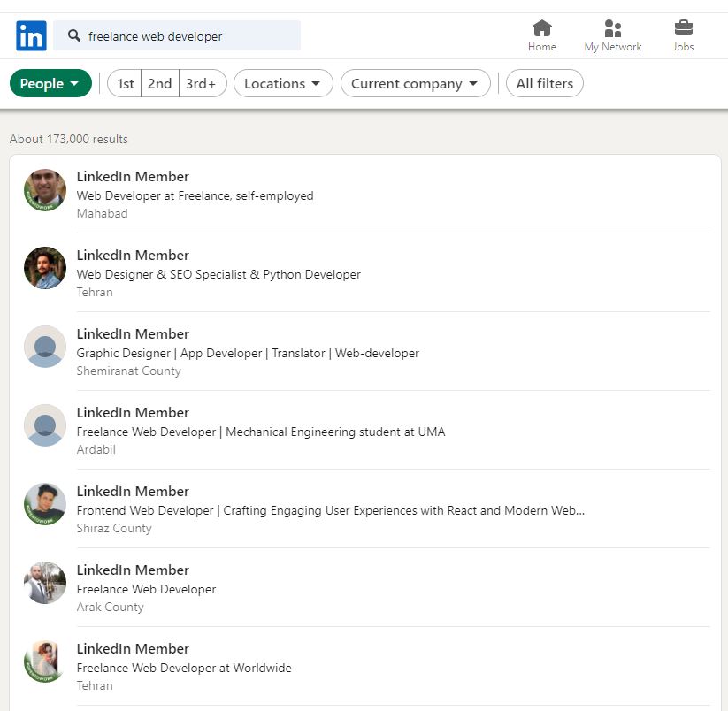Click the 'Shemiranat County' location text
The height and width of the screenshot is (711, 728).
[x=128, y=371]
